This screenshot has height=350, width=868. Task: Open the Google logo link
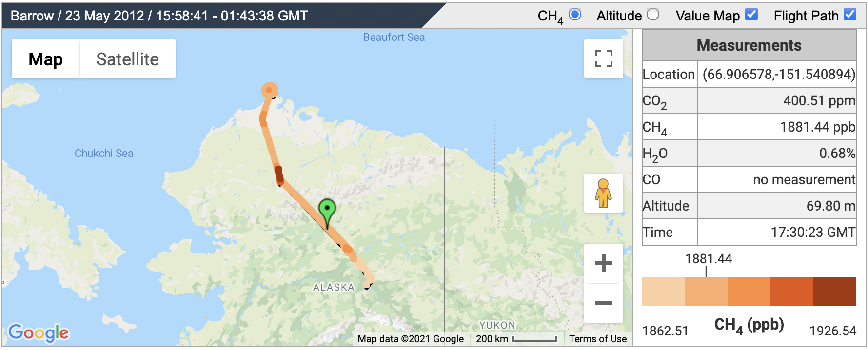point(39,333)
